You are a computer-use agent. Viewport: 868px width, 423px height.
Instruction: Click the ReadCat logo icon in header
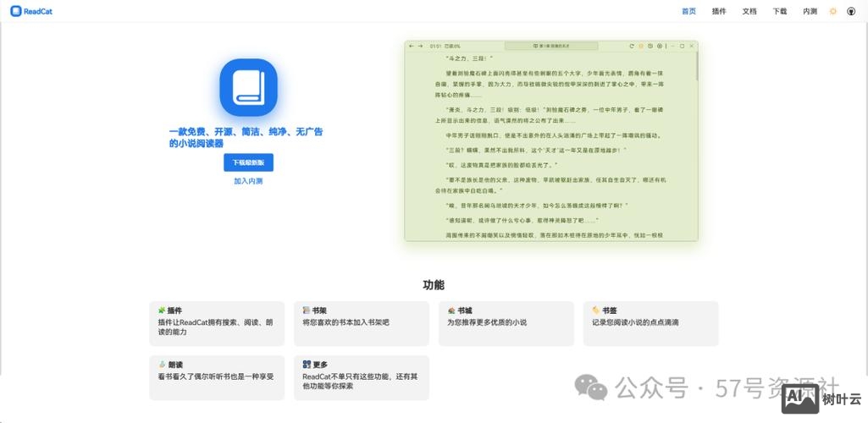pyautogui.click(x=15, y=11)
